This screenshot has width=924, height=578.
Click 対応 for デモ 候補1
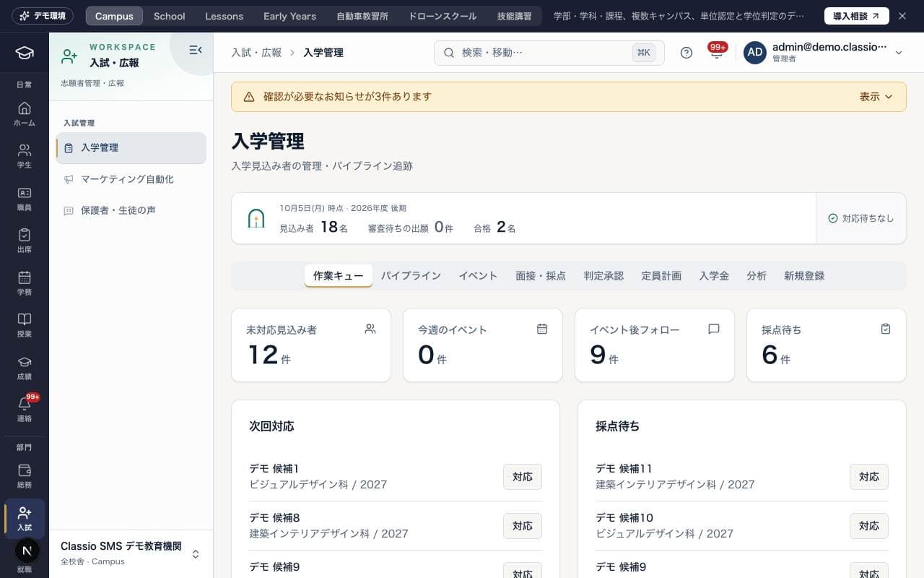click(523, 477)
